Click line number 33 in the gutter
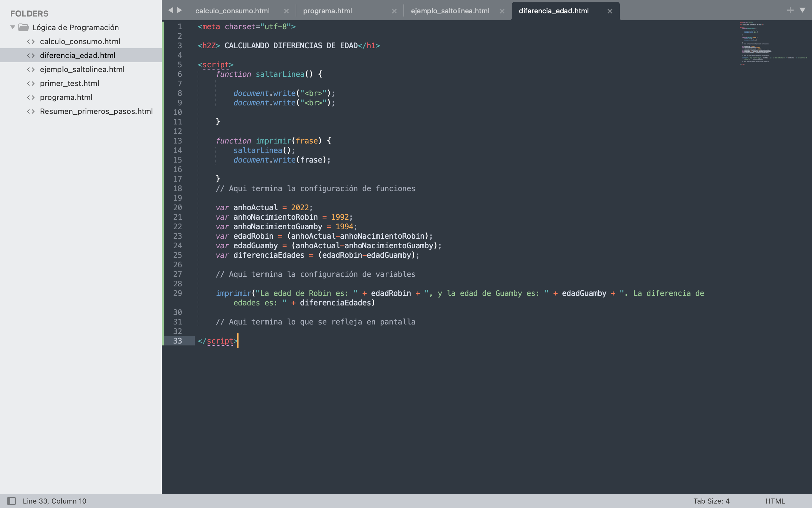 pos(178,341)
